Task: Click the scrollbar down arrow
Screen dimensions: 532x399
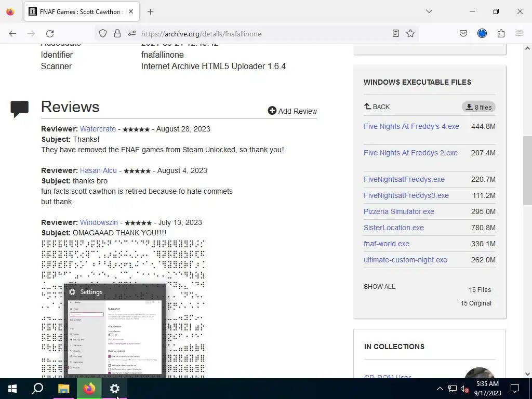Action: click(527, 374)
